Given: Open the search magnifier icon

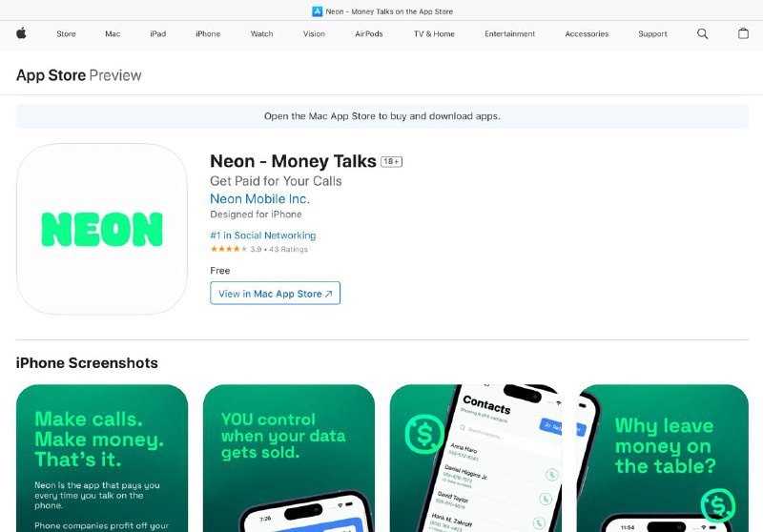Looking at the screenshot, I should tap(702, 33).
